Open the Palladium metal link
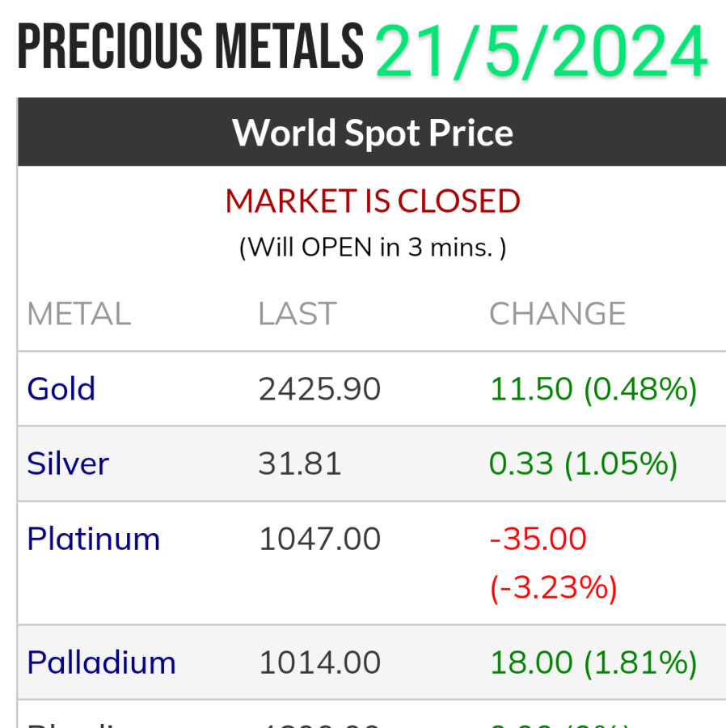This screenshot has height=728, width=726. pyautogui.click(x=101, y=662)
